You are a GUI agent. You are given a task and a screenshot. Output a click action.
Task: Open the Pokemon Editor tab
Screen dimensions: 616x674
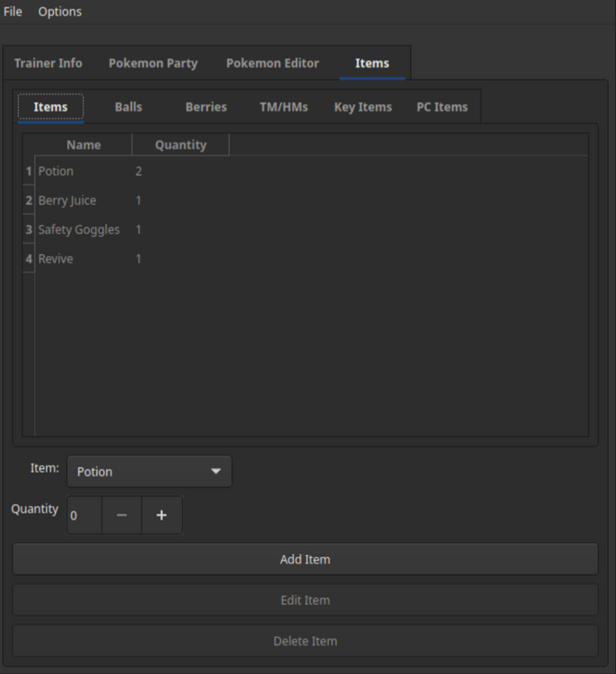272,64
